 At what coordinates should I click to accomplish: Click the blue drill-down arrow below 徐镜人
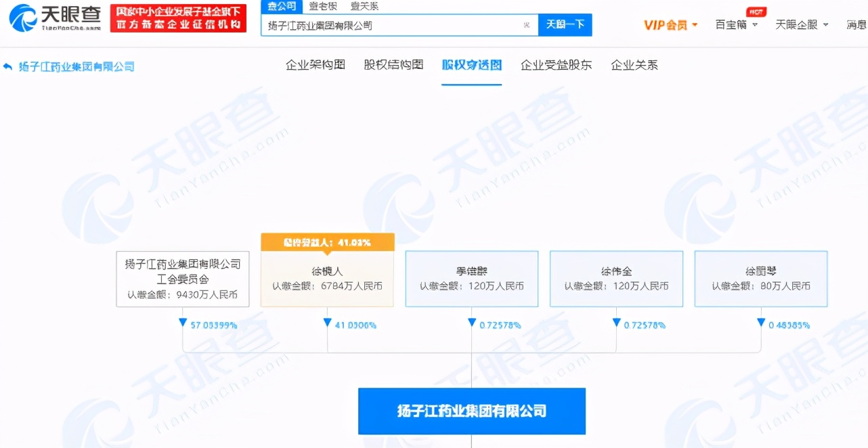tap(327, 323)
